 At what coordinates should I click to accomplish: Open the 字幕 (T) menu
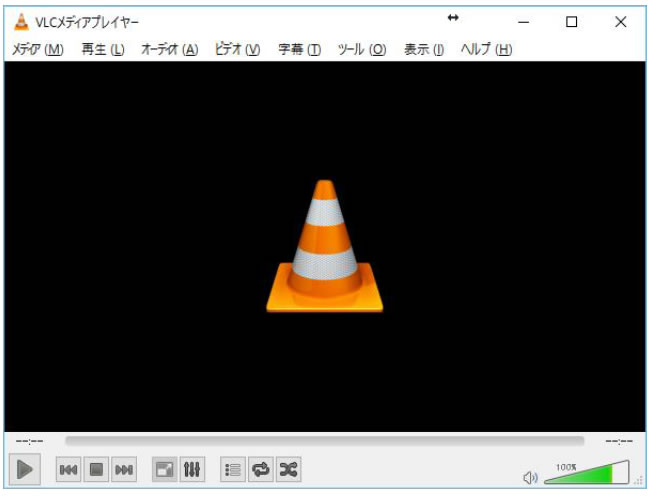[x=300, y=49]
